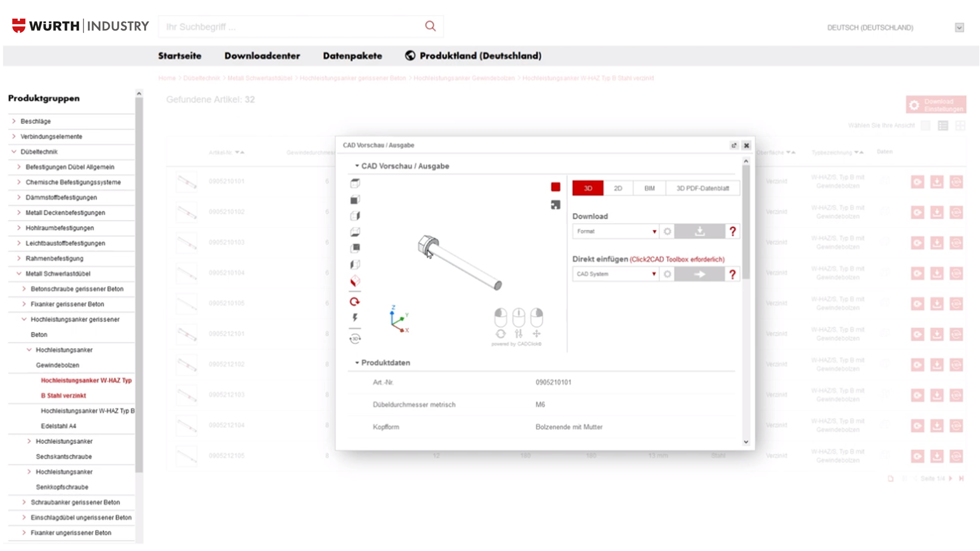
Task: Select the 2D tab
Action: 618,188
